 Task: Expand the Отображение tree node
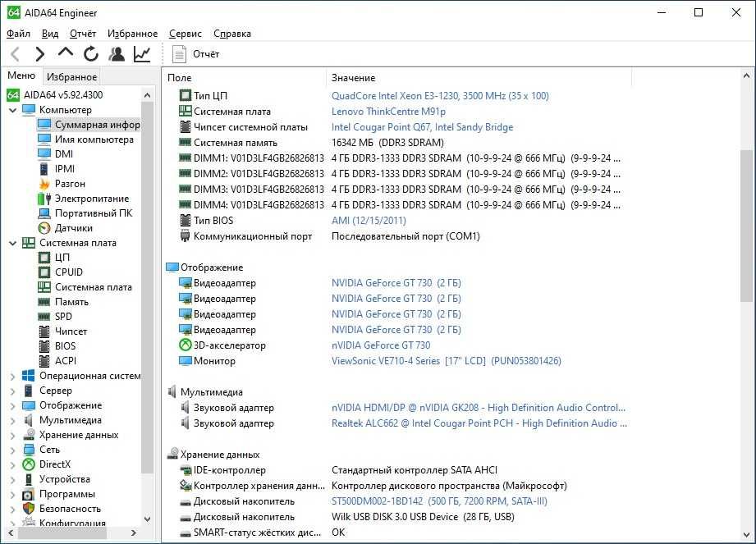pos(13,406)
